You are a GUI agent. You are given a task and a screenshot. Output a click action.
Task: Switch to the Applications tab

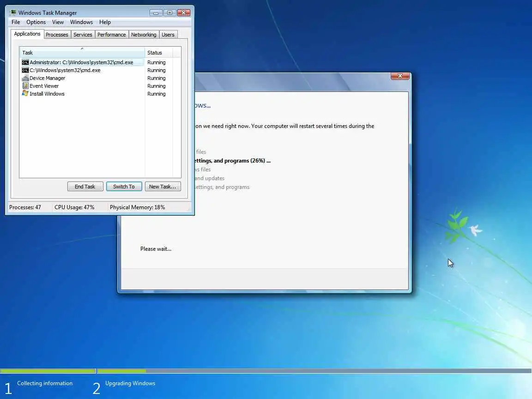27,34
